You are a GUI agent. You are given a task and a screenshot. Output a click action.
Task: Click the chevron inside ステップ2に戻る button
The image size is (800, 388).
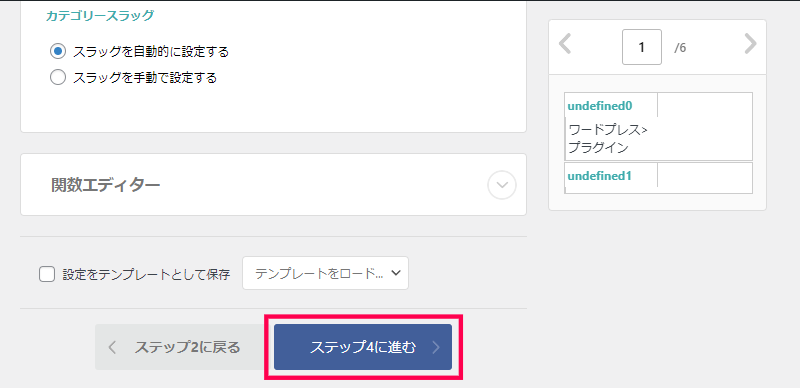point(113,348)
